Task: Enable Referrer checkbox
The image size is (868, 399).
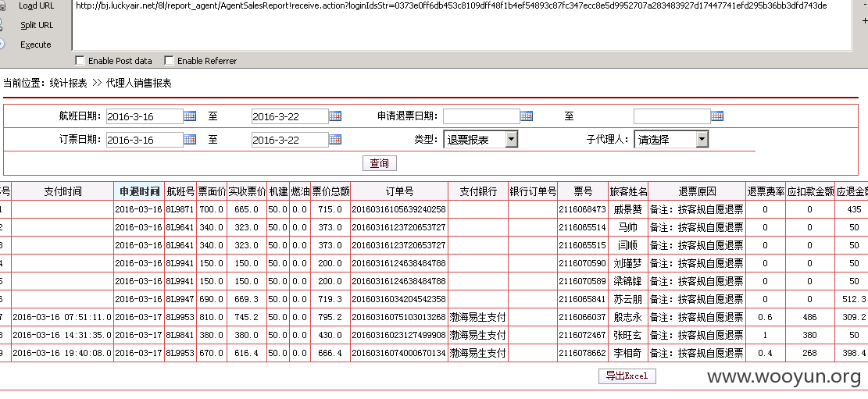Action: point(169,60)
